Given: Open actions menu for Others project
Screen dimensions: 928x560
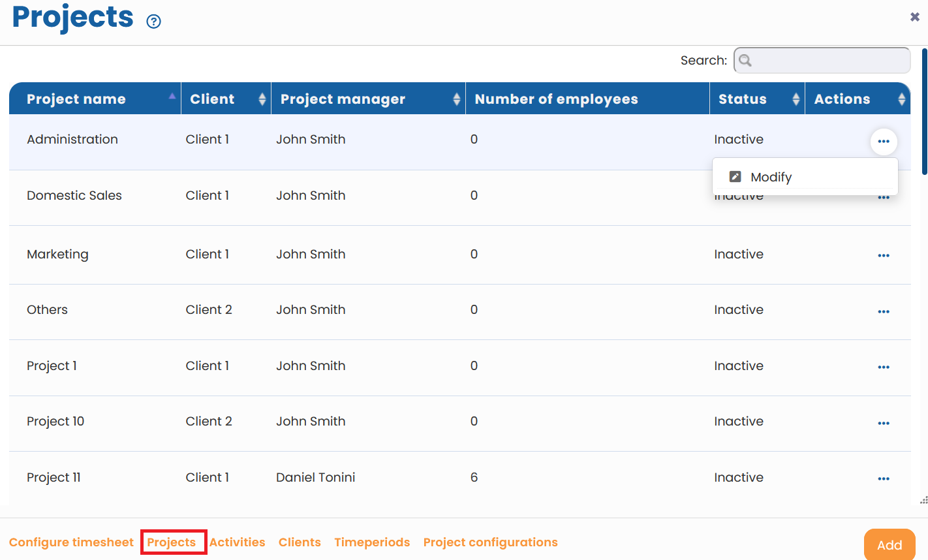Looking at the screenshot, I should 884,311.
